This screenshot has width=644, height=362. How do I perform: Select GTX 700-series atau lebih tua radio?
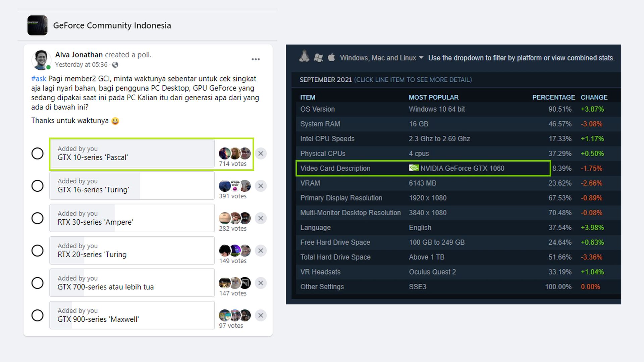click(37, 283)
